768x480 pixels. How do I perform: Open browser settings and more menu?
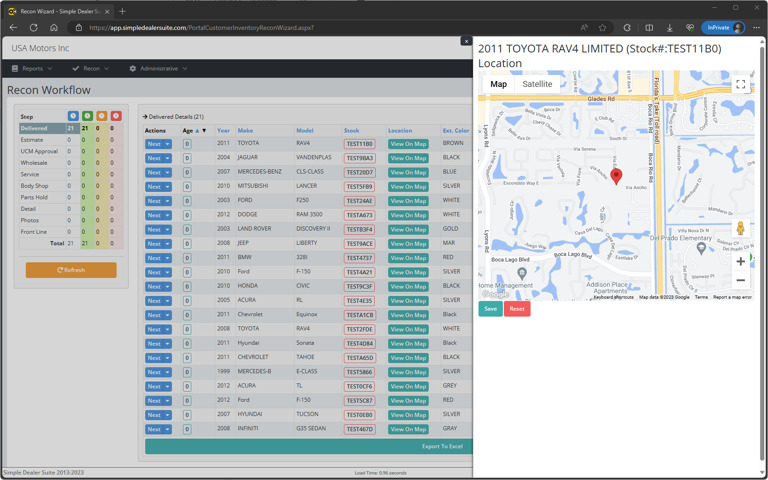[756, 28]
